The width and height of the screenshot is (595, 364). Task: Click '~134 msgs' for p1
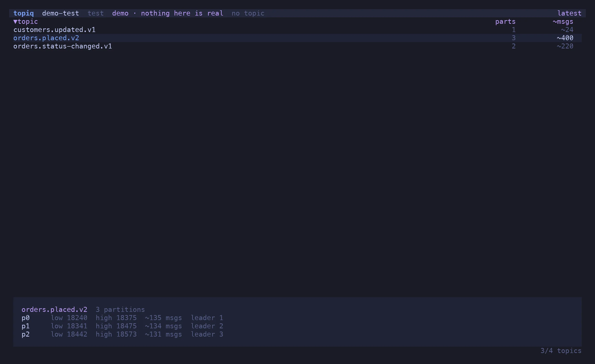coord(163,326)
